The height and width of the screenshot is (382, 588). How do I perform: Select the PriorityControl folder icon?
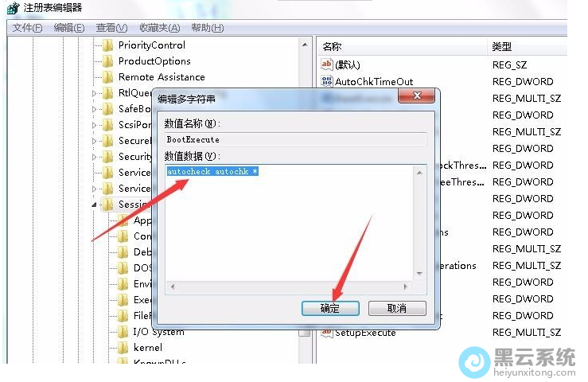pos(108,45)
